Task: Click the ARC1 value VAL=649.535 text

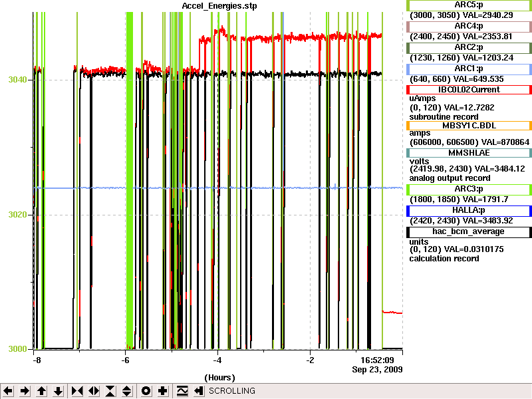Action: (x=479, y=79)
